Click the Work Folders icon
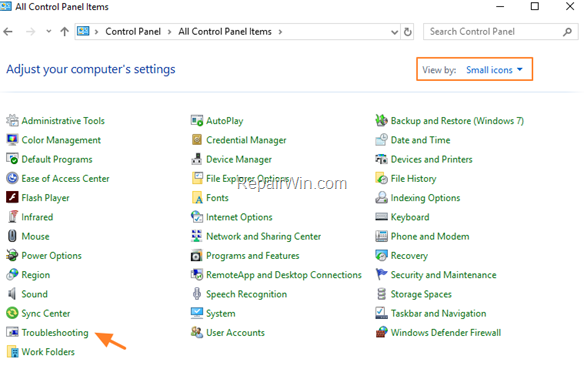Viewport: 584px width, 369px height. click(12, 351)
